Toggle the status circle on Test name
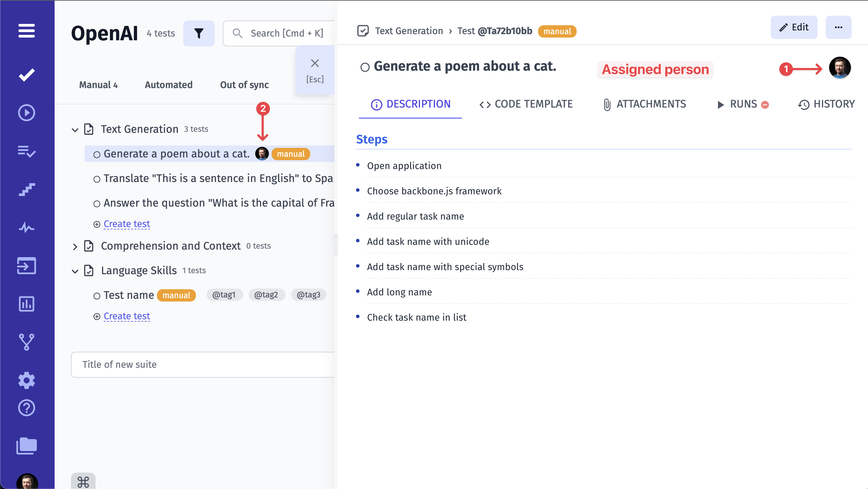 pyautogui.click(x=97, y=296)
